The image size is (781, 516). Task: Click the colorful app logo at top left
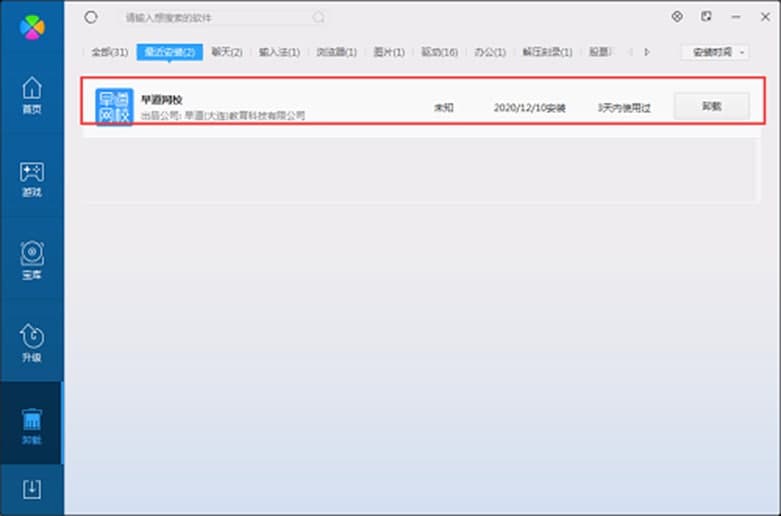point(32,25)
